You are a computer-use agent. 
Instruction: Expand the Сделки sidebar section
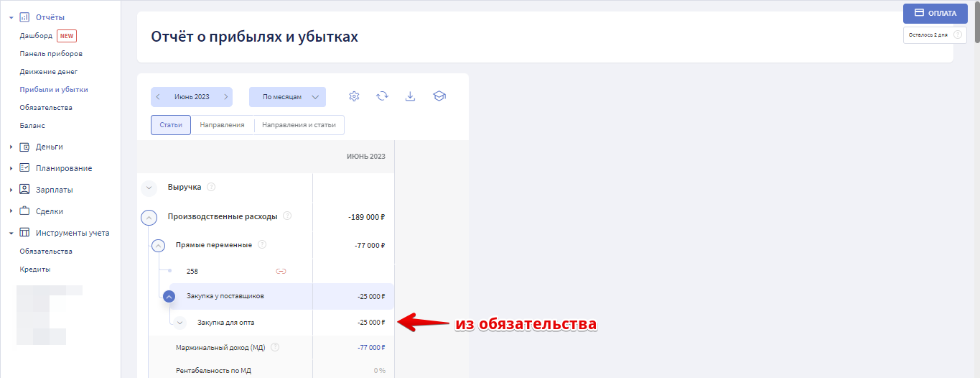click(x=11, y=211)
